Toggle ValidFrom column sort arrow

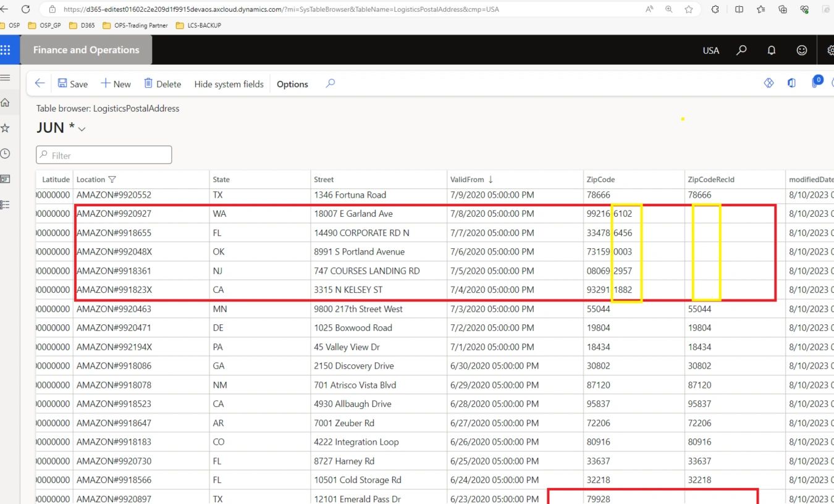click(x=491, y=180)
